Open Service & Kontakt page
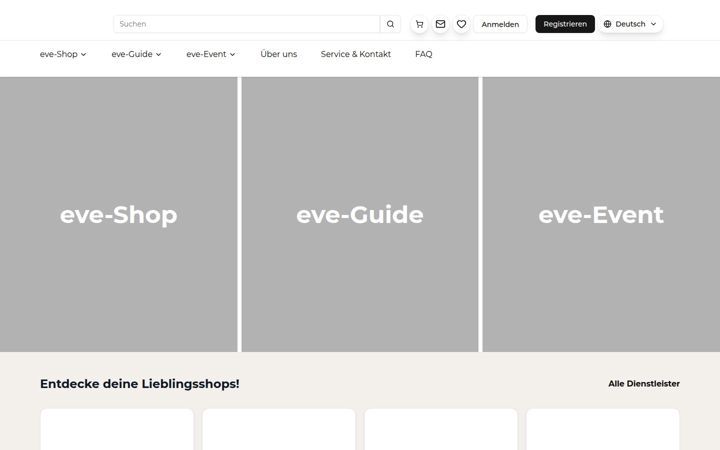 tap(356, 54)
